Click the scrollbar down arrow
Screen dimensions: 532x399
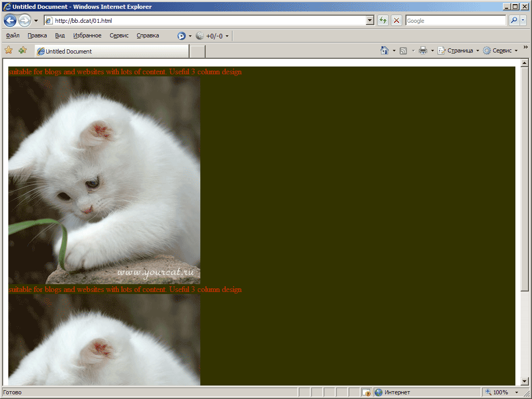click(525, 381)
